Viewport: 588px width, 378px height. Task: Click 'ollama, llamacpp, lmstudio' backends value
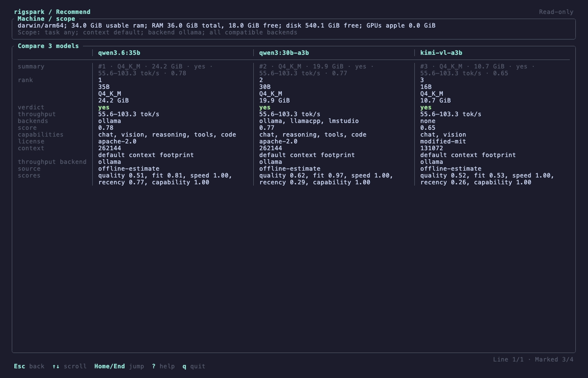click(x=309, y=121)
